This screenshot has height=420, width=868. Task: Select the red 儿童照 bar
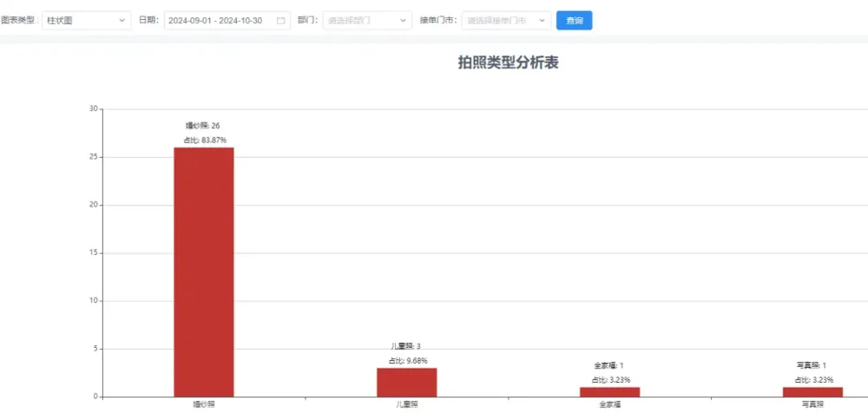coord(407,382)
